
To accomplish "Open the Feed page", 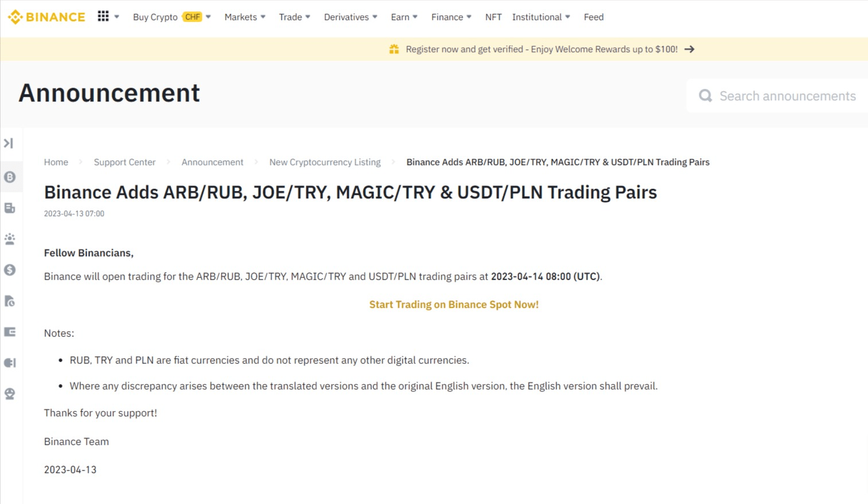I will (594, 17).
